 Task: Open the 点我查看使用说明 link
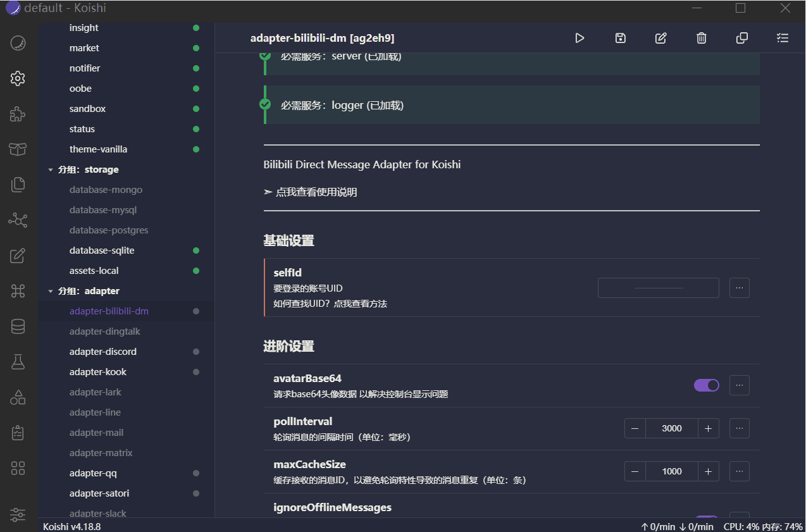tap(316, 192)
